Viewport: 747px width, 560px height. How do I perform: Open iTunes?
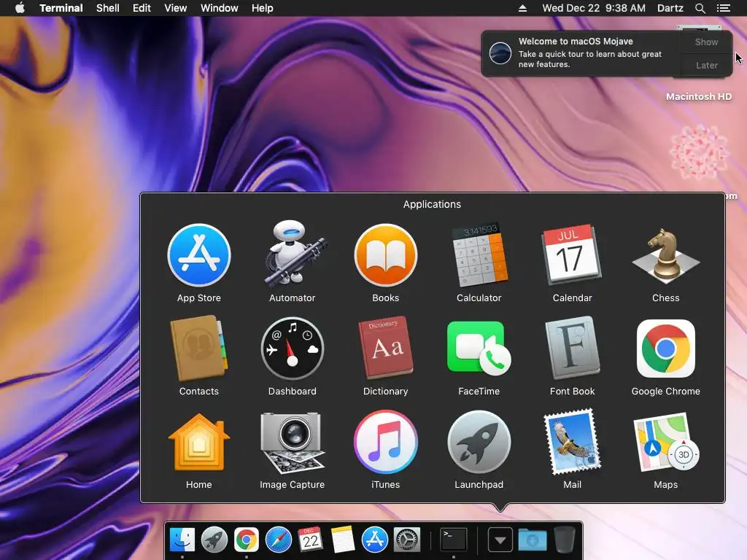coord(385,443)
